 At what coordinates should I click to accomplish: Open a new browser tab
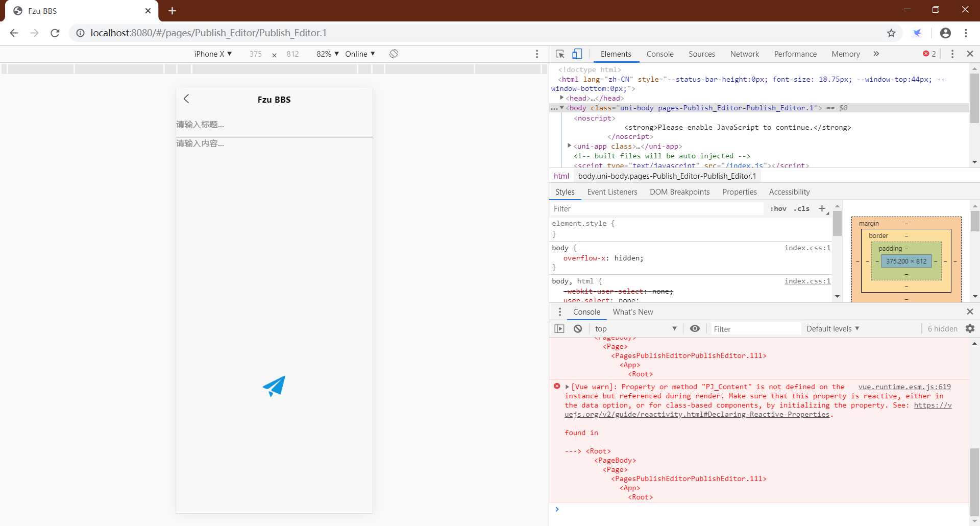click(172, 11)
